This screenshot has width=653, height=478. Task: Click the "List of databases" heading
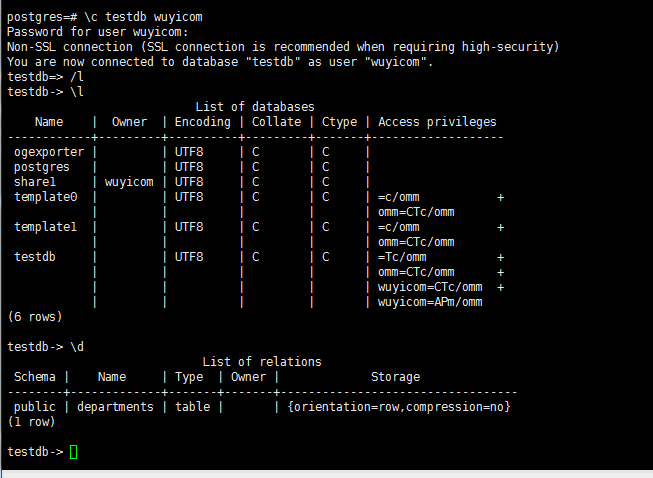(255, 106)
